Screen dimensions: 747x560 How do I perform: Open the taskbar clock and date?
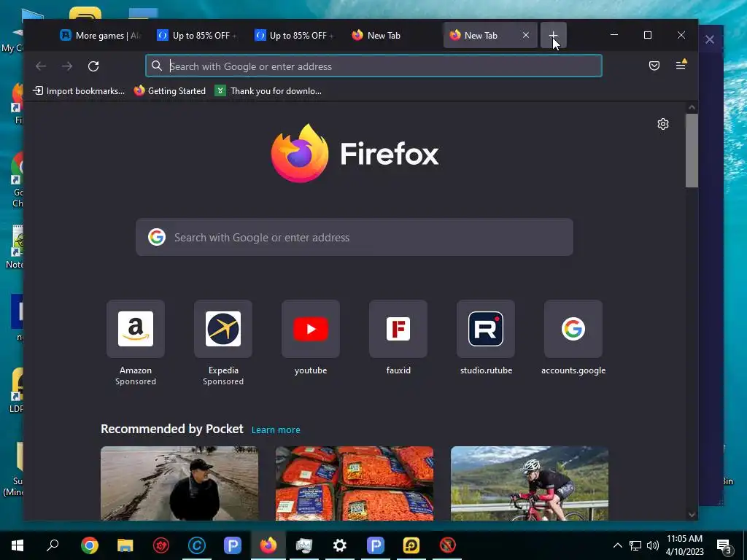point(684,545)
